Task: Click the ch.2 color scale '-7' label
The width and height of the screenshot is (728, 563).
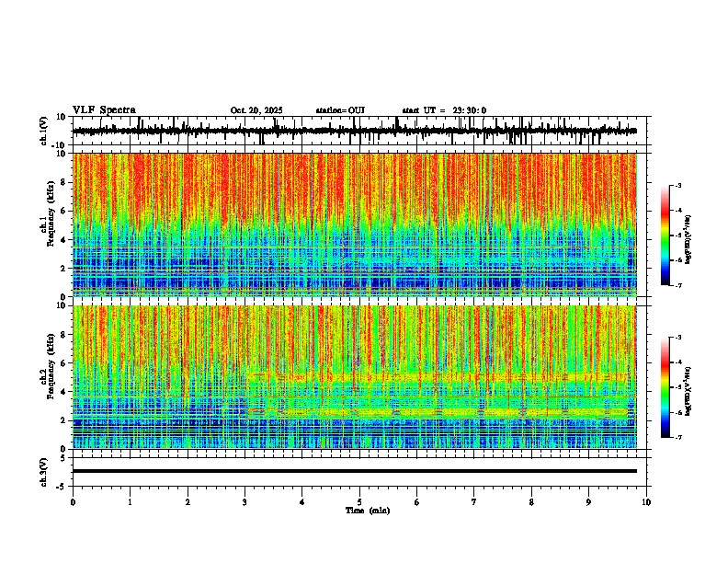Action: tap(677, 437)
